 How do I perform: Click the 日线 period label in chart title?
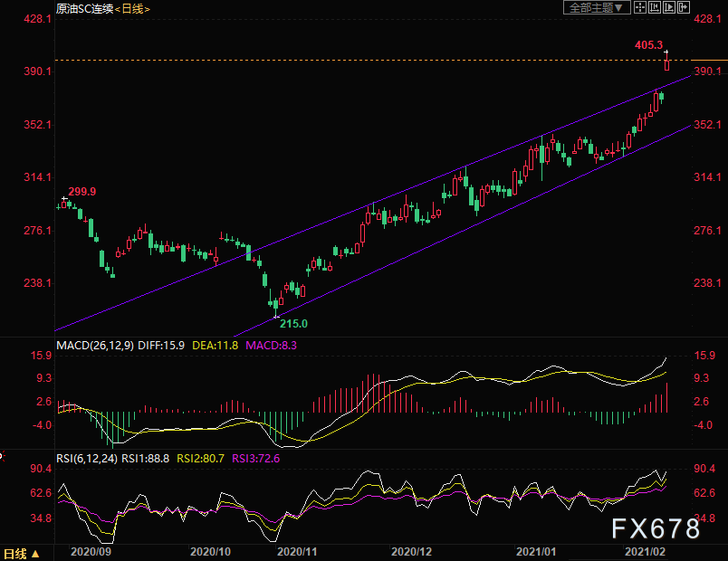pyautogui.click(x=132, y=9)
